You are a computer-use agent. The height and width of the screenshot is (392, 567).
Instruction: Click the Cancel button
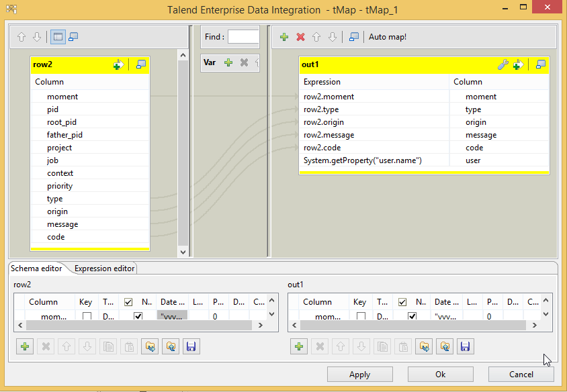(521, 375)
